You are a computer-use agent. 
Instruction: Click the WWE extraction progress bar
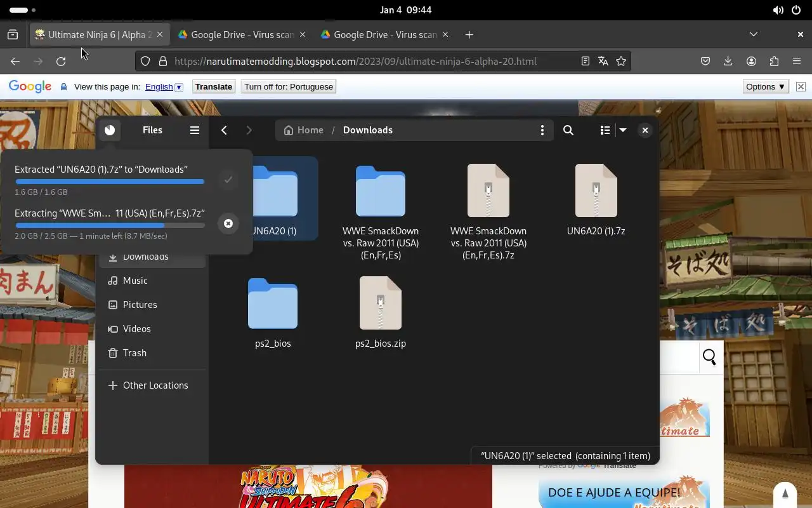click(110, 225)
